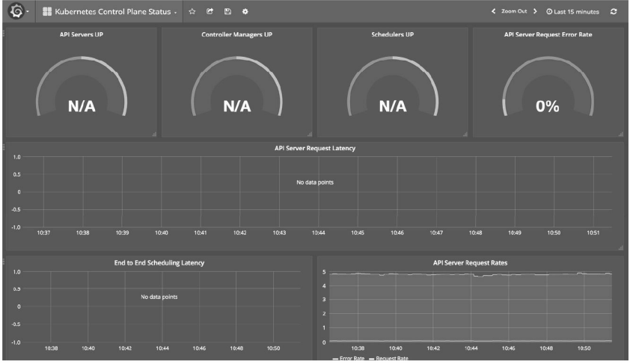Click the Error Rate panel resize handle
630x364 pixels.
click(621, 135)
